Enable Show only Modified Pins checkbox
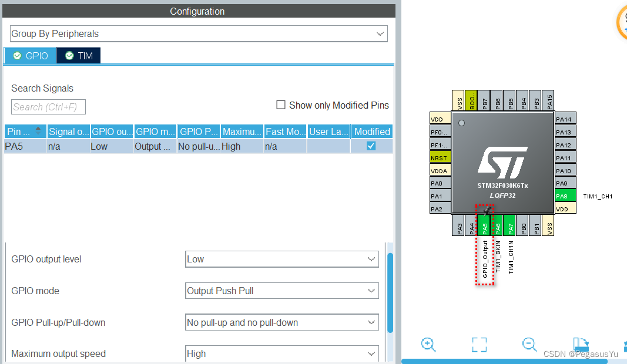Screen dimensions: 627x364 click(x=281, y=105)
